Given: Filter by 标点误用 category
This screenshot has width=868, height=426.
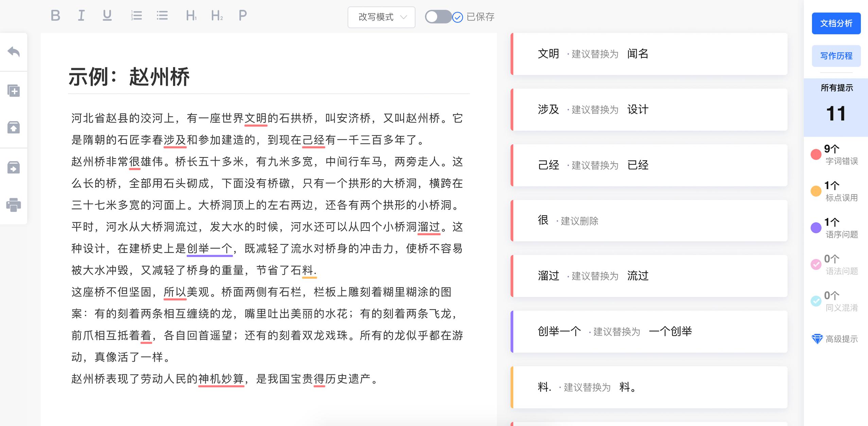Looking at the screenshot, I should [x=836, y=191].
